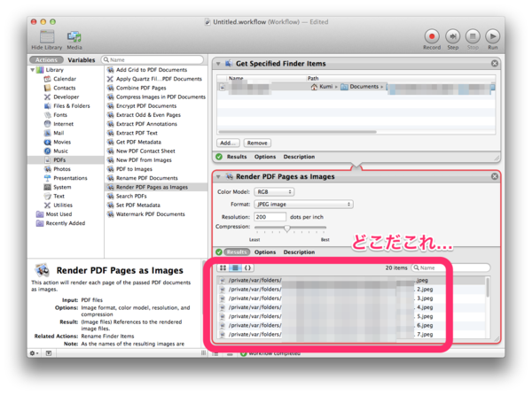Select PDF to Images action
The height and width of the screenshot is (395, 532).
tap(134, 169)
